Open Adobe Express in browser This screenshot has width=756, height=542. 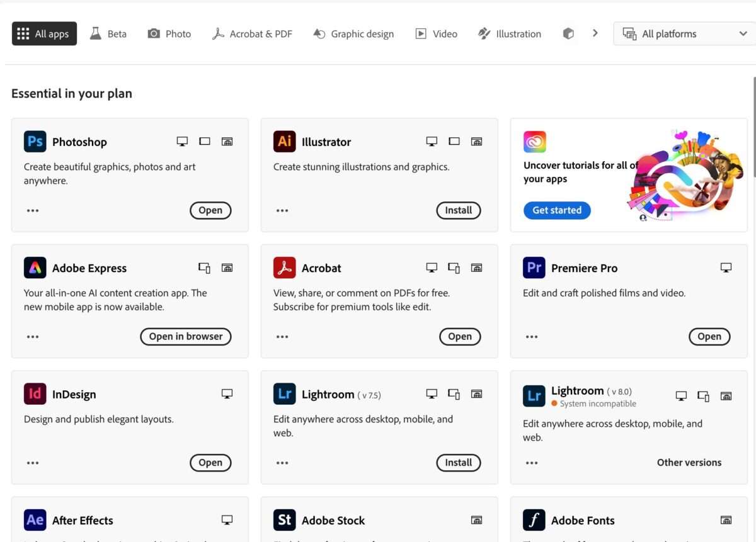coord(186,337)
